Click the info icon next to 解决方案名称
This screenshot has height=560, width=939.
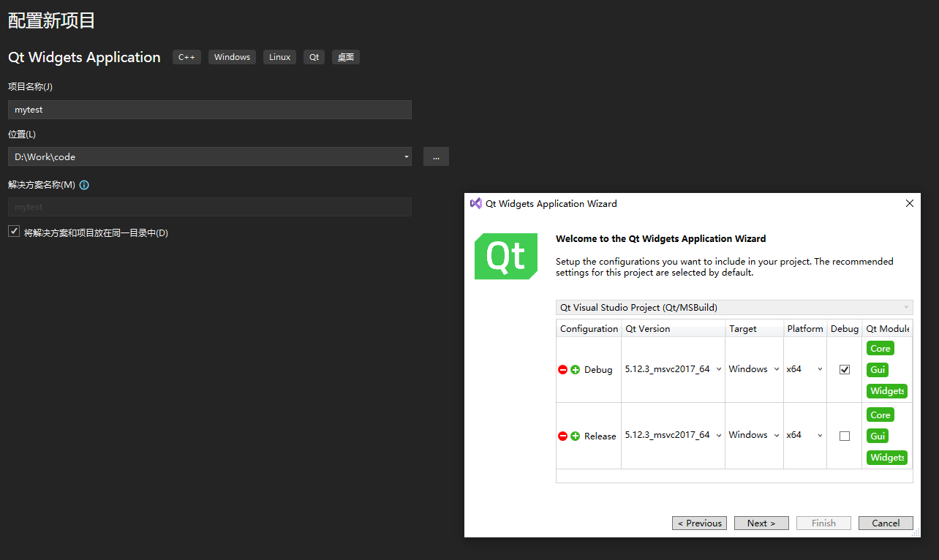click(x=84, y=185)
